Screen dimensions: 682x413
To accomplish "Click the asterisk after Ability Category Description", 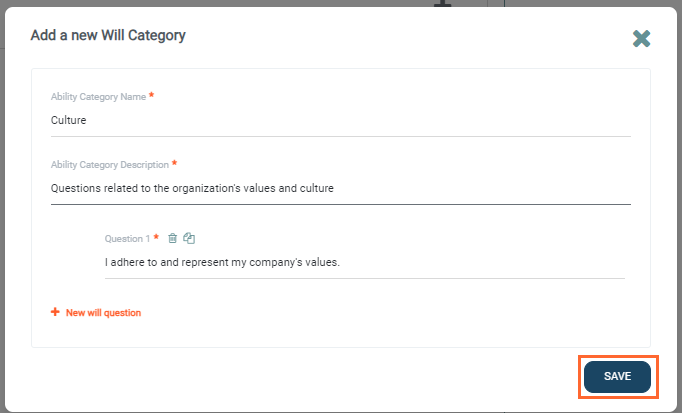I will point(176,163).
